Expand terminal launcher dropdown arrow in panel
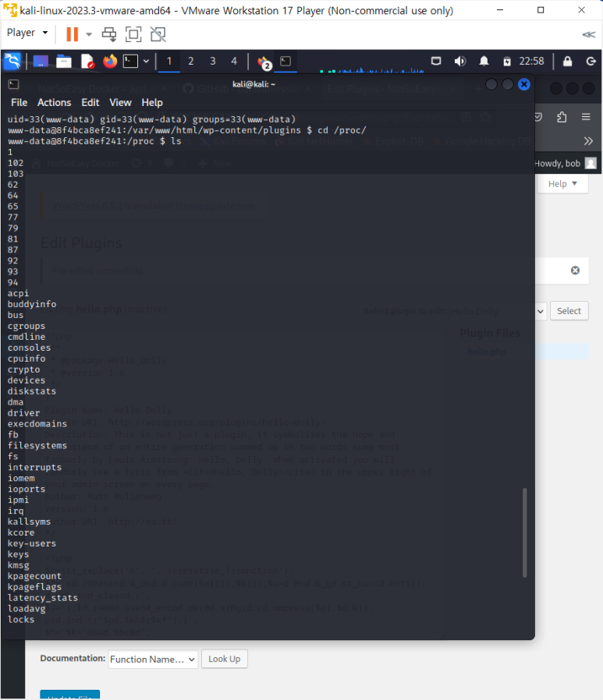This screenshot has width=603, height=700. click(x=146, y=61)
